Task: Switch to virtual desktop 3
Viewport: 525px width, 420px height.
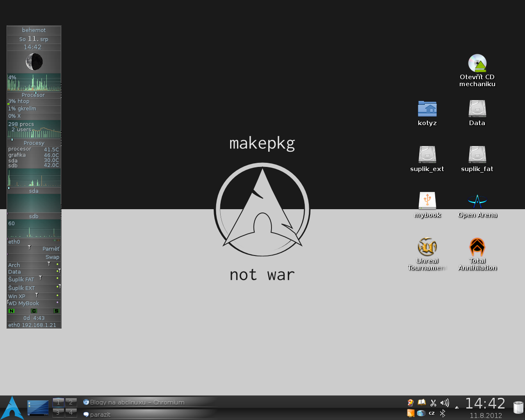Action: [58, 413]
